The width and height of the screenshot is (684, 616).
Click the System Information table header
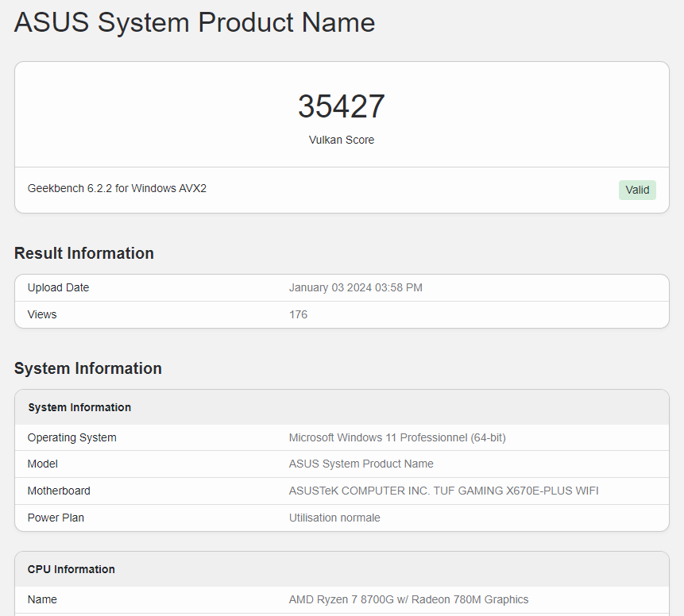click(x=79, y=407)
